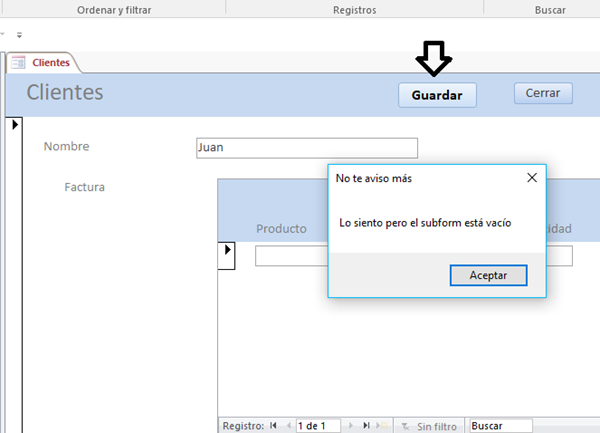This screenshot has width=600, height=433.
Task: Go to first record in subform navigator
Action: click(273, 425)
